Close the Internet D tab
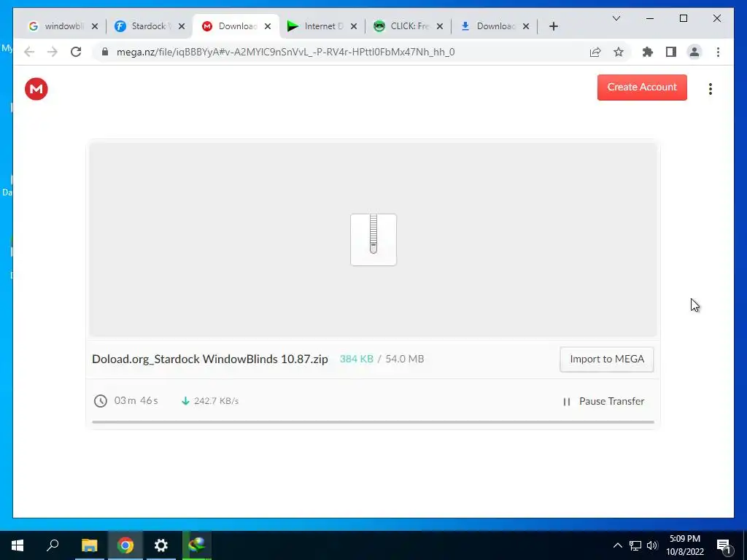The width and height of the screenshot is (747, 560). click(x=354, y=27)
